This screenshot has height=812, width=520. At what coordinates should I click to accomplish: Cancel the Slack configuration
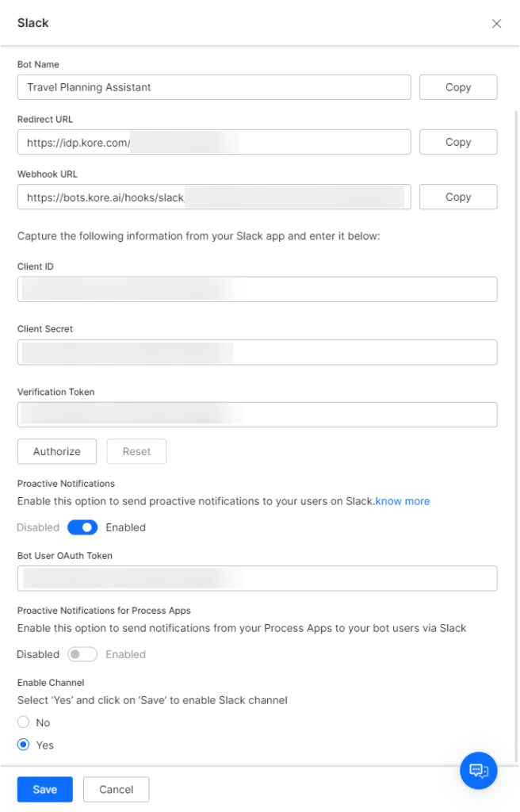(116, 789)
